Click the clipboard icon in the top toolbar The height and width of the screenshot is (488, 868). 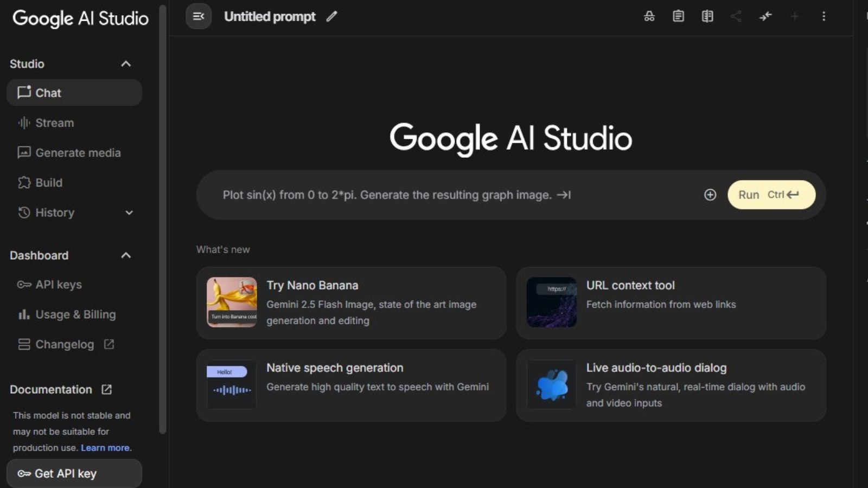[x=678, y=16]
